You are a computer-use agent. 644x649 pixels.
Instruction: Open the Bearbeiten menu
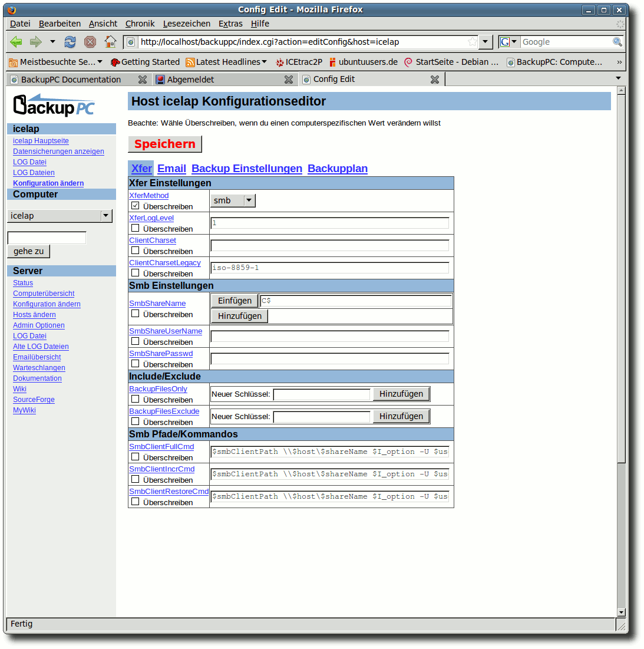coord(60,24)
